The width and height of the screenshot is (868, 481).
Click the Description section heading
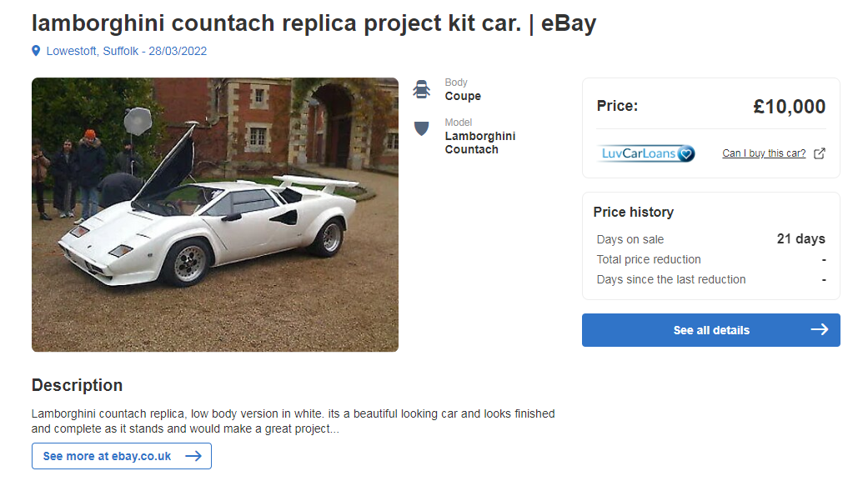pyautogui.click(x=77, y=385)
